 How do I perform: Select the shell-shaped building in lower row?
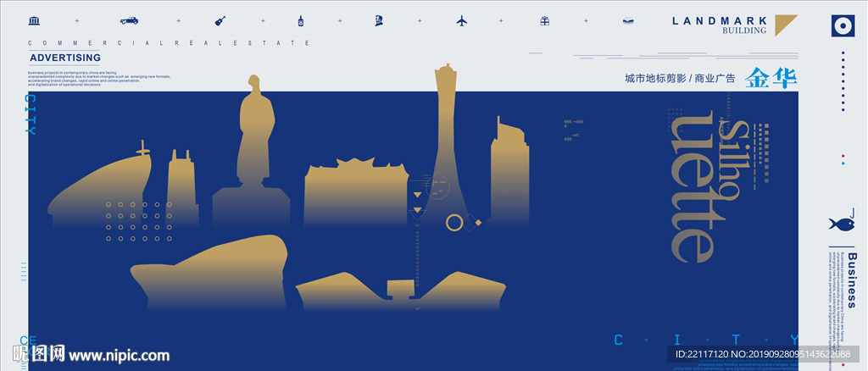pyautogui.click(x=209, y=272)
